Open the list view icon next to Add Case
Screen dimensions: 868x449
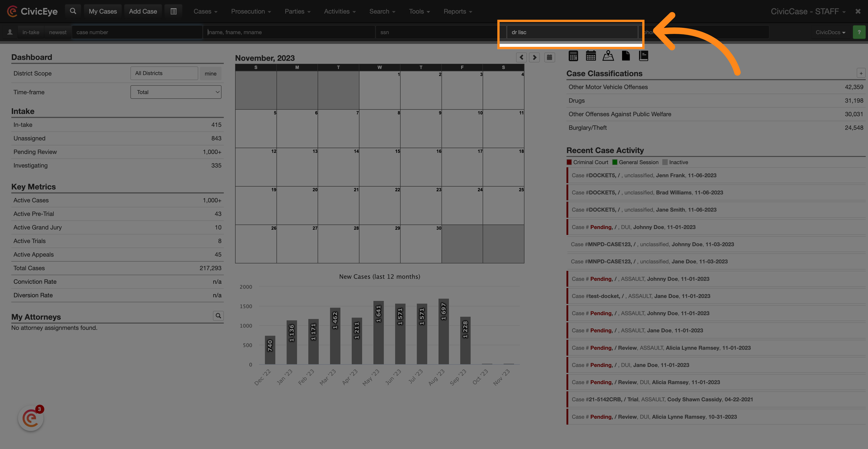click(174, 12)
